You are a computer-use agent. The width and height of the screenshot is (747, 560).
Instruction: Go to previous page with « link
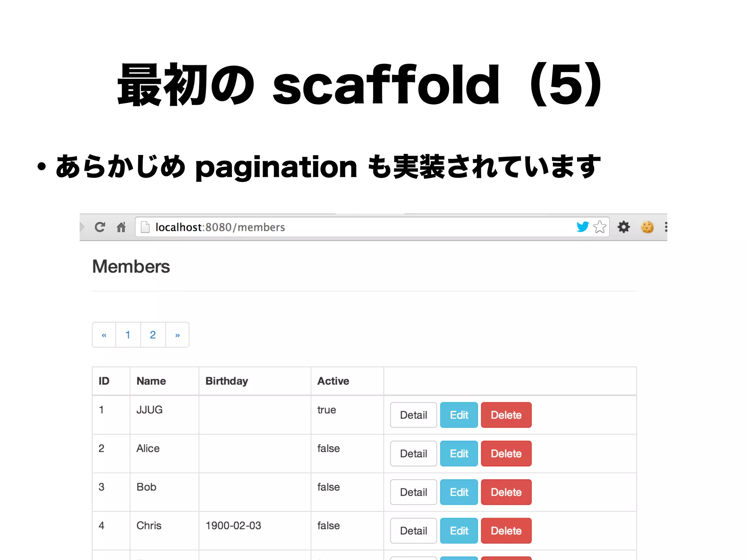pyautogui.click(x=104, y=335)
